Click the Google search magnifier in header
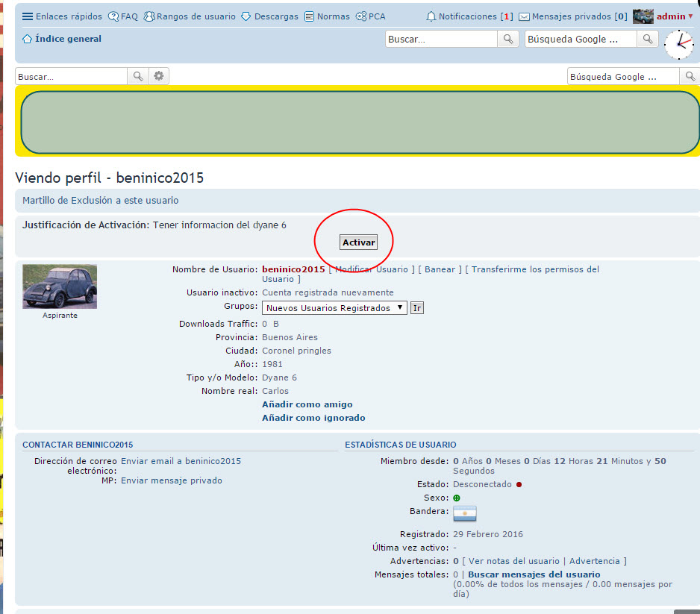The width and height of the screenshot is (700, 614). click(x=648, y=39)
